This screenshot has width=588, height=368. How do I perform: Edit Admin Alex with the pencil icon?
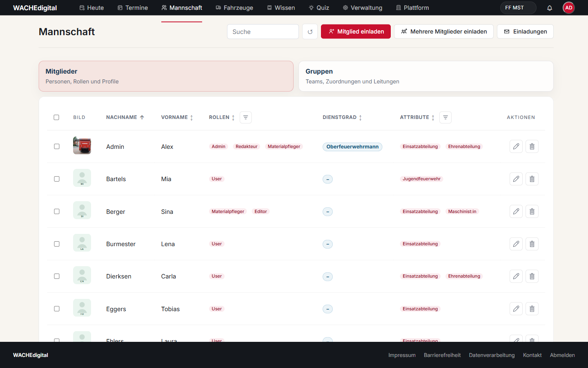click(x=516, y=146)
